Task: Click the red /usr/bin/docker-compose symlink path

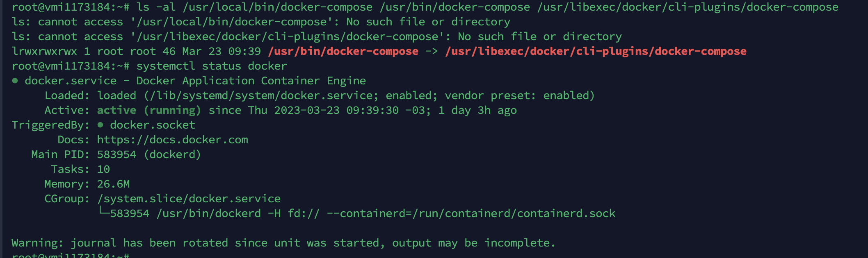Action: point(343,52)
